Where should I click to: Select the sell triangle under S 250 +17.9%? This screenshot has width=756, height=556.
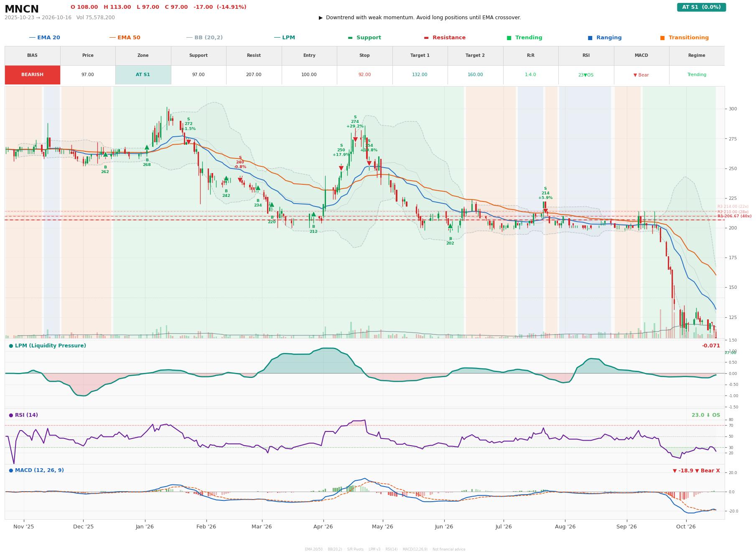point(341,168)
